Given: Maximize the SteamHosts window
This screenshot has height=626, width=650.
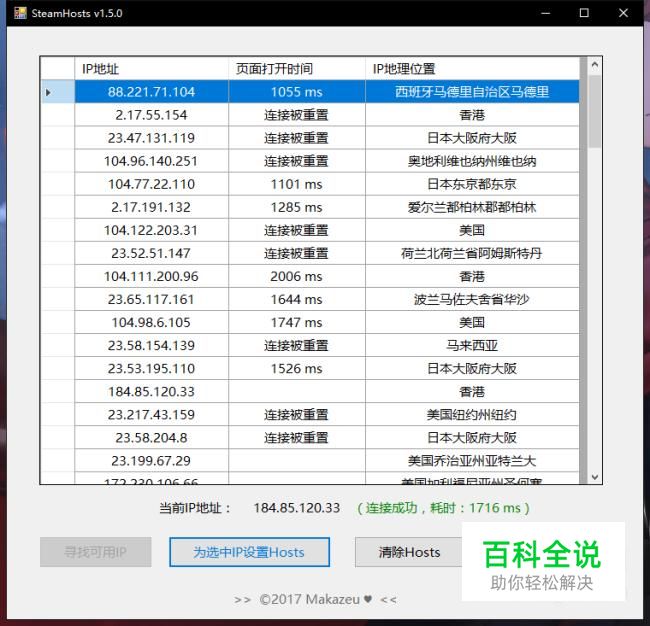Looking at the screenshot, I should pyautogui.click(x=584, y=13).
